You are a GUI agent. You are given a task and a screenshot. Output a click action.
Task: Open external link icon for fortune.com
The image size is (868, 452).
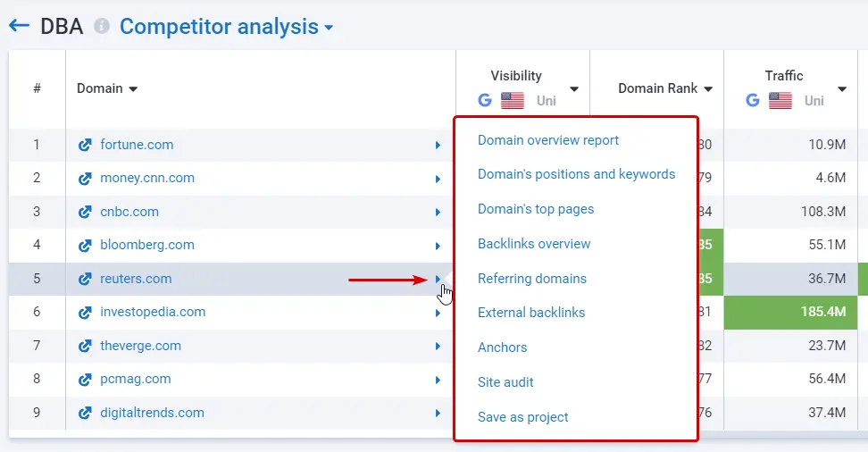tap(85, 145)
